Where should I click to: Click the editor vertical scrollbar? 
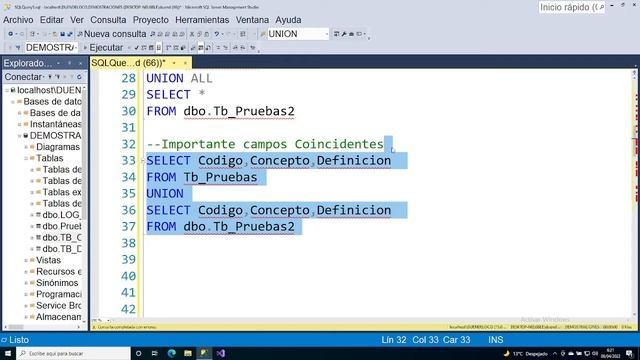tap(634, 194)
